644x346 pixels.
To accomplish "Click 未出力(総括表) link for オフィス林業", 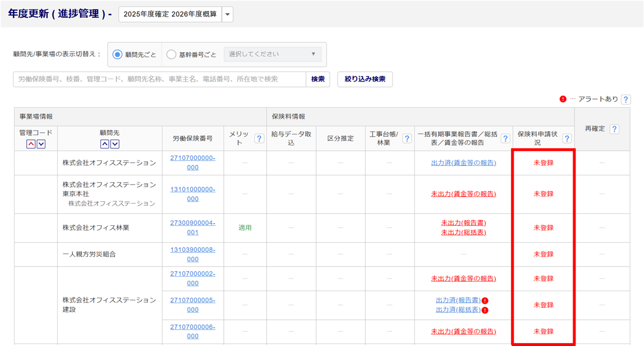I will [463, 232].
